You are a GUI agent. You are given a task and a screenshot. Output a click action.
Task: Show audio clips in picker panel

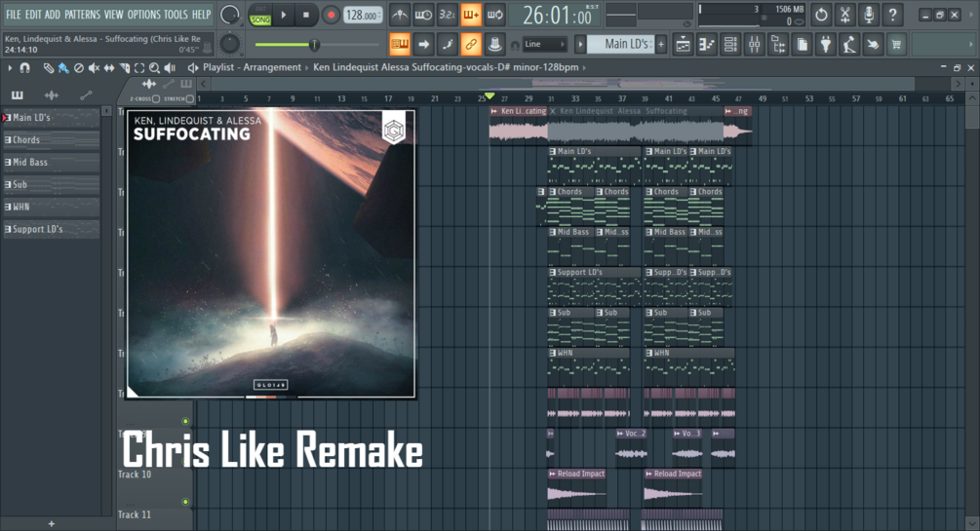pos(52,95)
